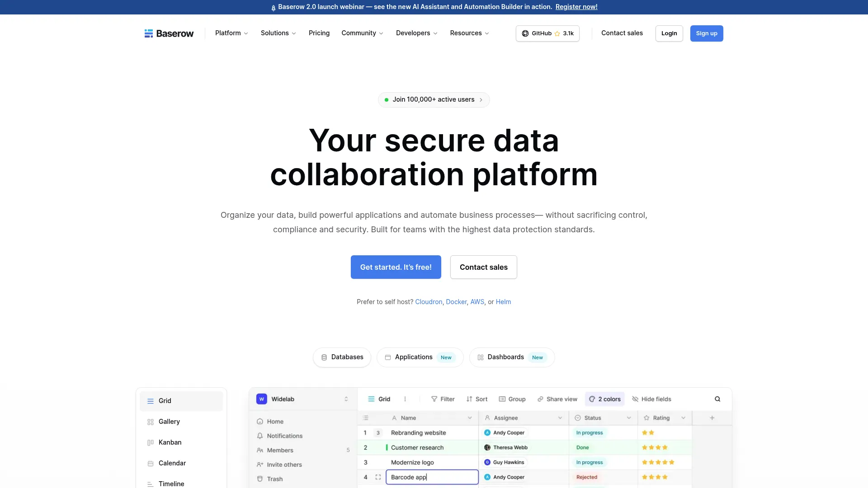Select the Filter icon in the grid toolbar

pos(443,399)
